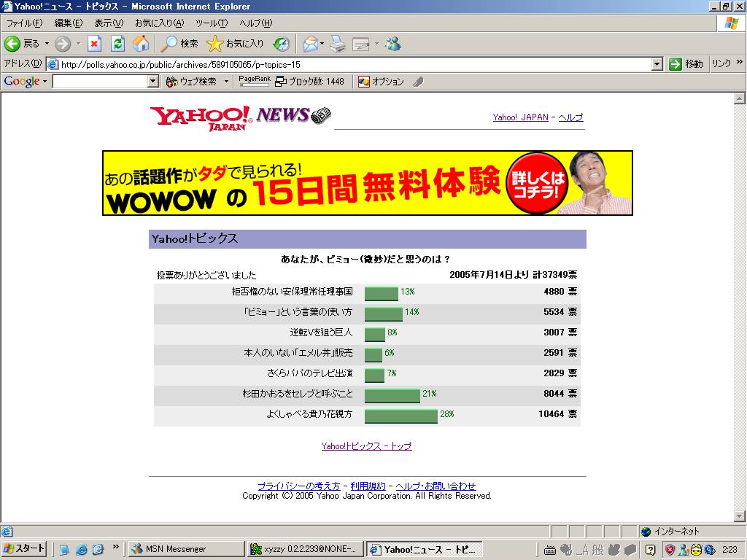Open the Google logo menu dropdown
This screenshot has height=560, width=747.
point(44,82)
